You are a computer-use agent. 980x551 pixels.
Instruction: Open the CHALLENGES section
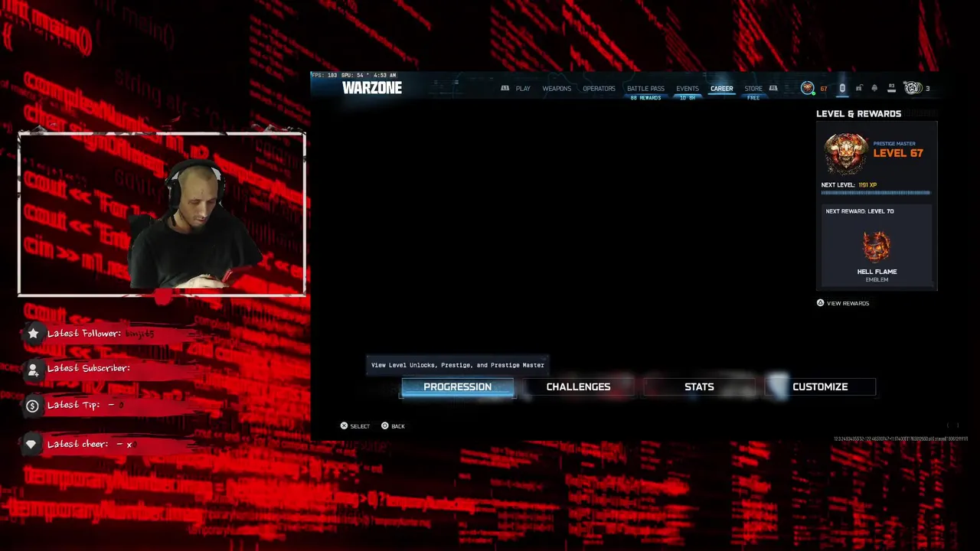point(578,387)
